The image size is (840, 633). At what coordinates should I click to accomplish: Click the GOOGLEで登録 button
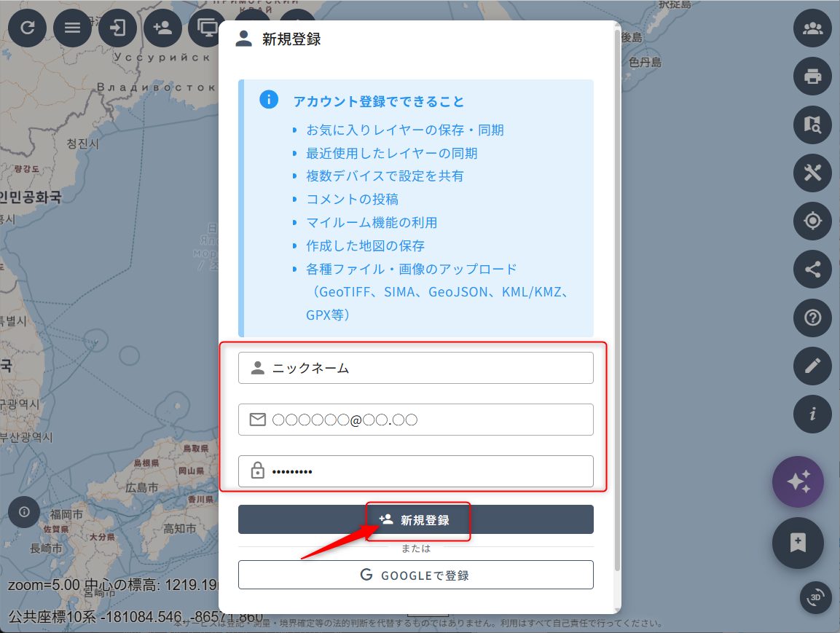click(x=415, y=575)
